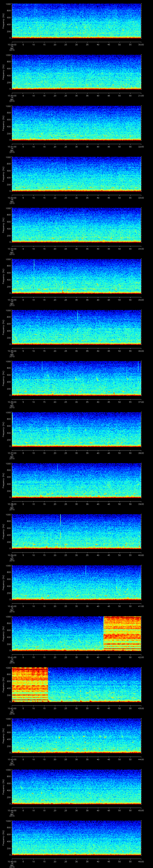Click the '30' second tick under 10:33:00 panel
Screen dimensions: 153x868
click(x=77, y=249)
